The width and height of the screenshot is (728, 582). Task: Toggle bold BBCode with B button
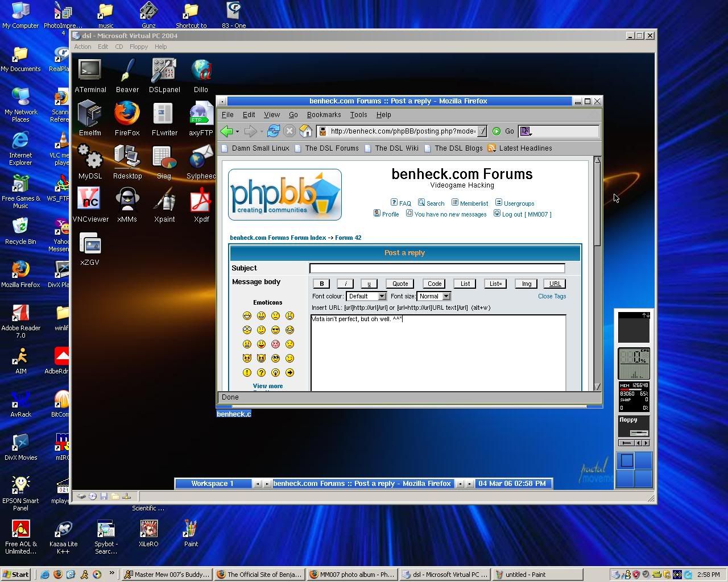pyautogui.click(x=321, y=284)
